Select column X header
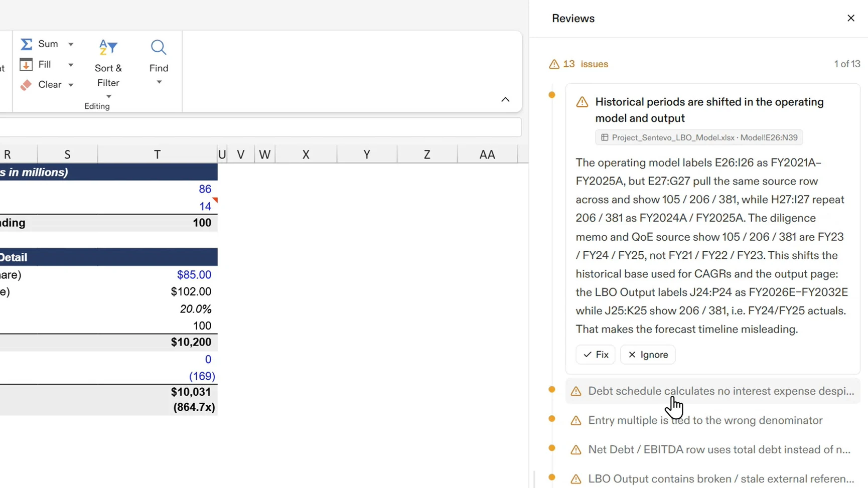Viewport: 868px width, 488px height. click(x=306, y=154)
